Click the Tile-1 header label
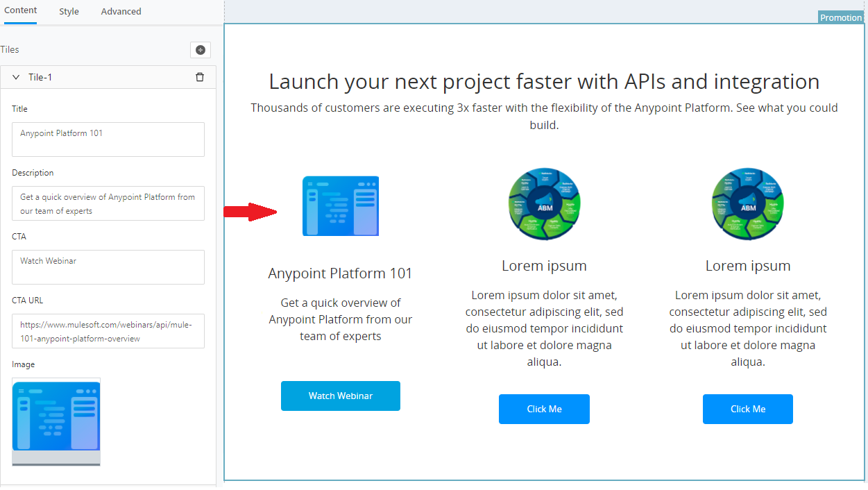 [40, 77]
